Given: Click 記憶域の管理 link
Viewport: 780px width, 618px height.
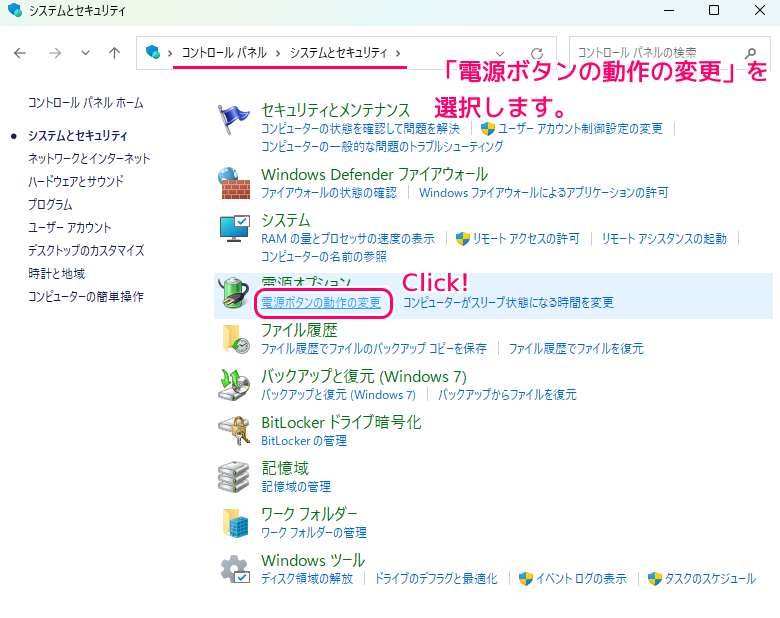Looking at the screenshot, I should 296,487.
